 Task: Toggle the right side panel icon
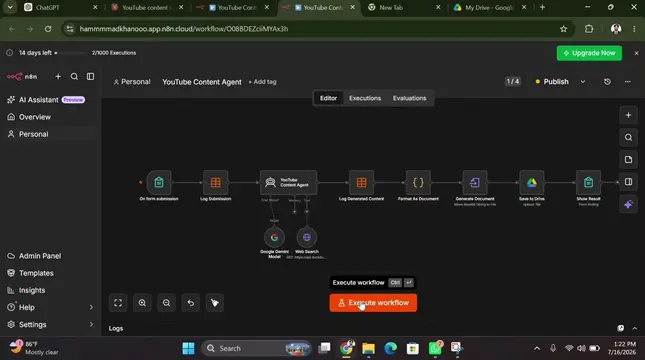pyautogui.click(x=628, y=182)
